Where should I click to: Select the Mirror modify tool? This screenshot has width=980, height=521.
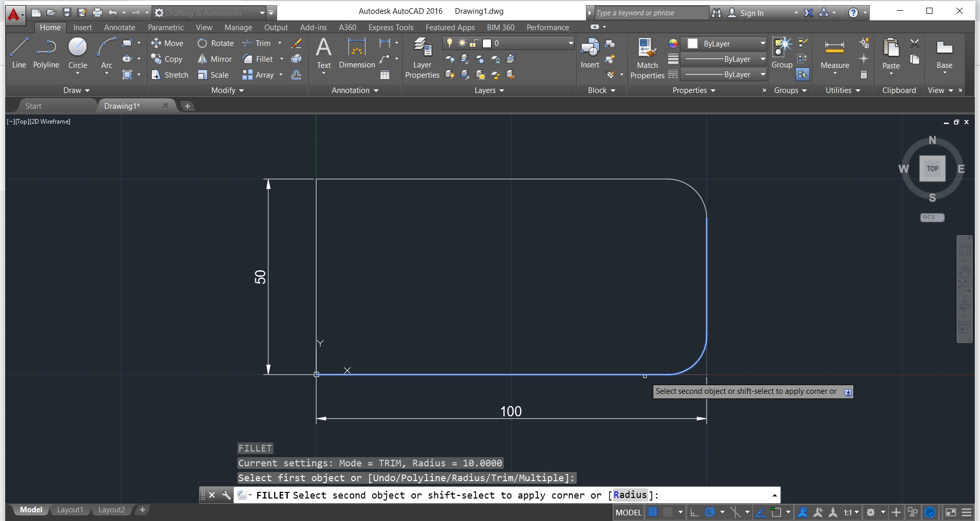point(215,59)
